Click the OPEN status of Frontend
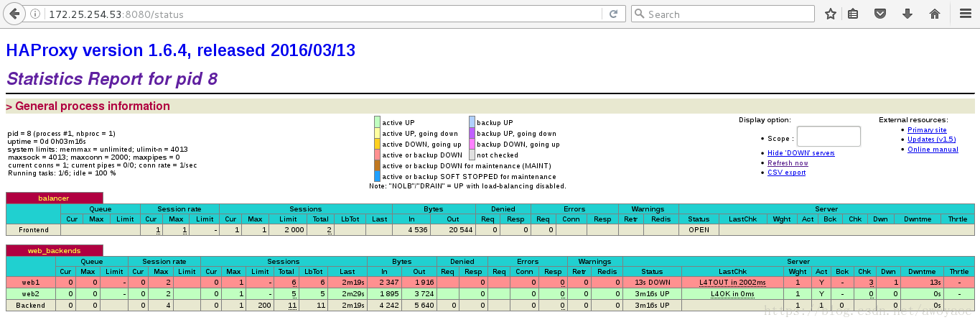 [x=699, y=230]
